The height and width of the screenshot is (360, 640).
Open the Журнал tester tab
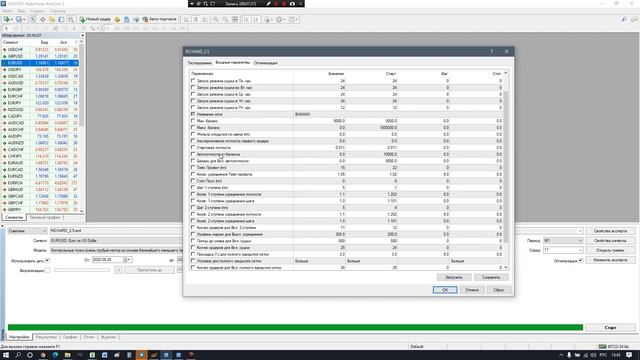108,337
